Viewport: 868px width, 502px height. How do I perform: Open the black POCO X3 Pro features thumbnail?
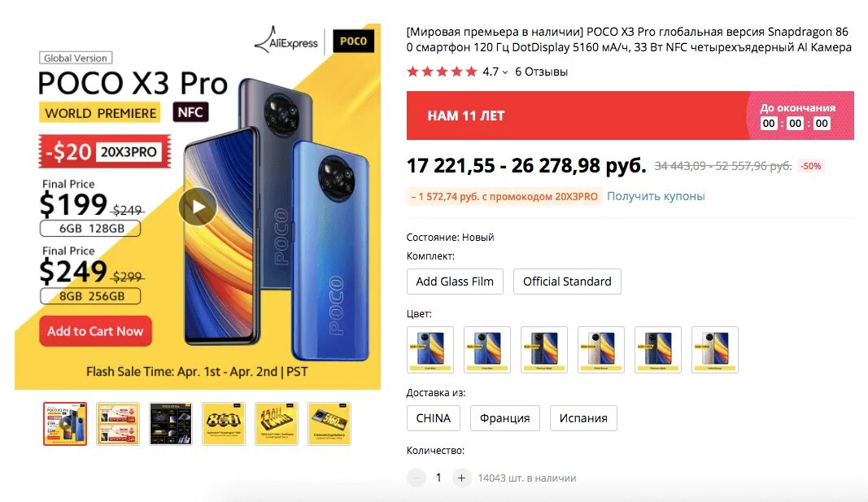click(x=171, y=423)
